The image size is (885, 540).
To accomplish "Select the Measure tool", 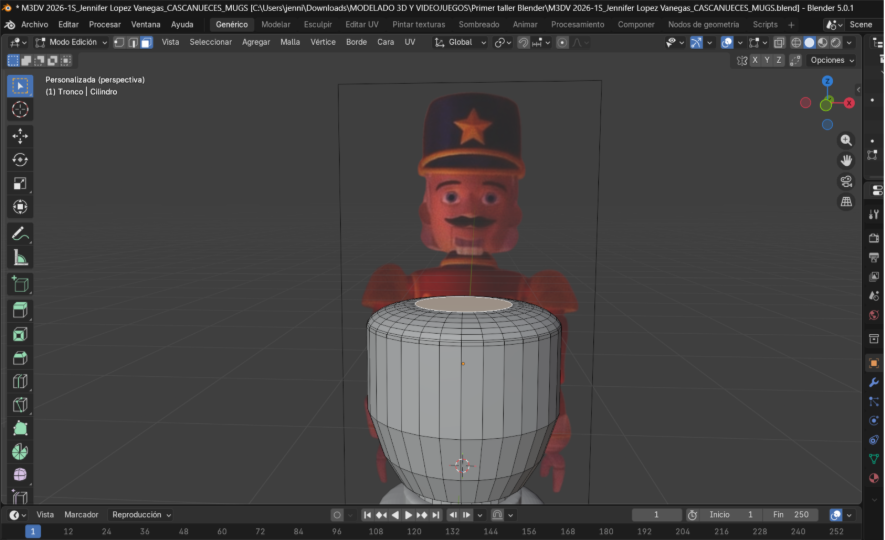I will click(20, 258).
